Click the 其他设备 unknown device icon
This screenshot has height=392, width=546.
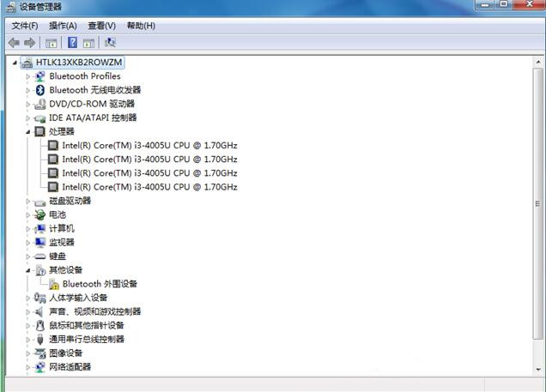coord(40,270)
